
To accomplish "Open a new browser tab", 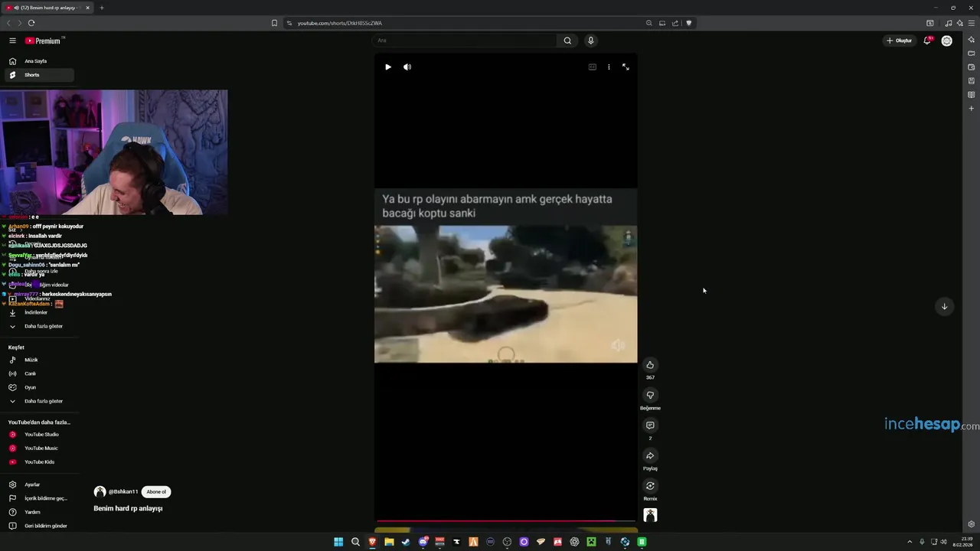I will (102, 8).
